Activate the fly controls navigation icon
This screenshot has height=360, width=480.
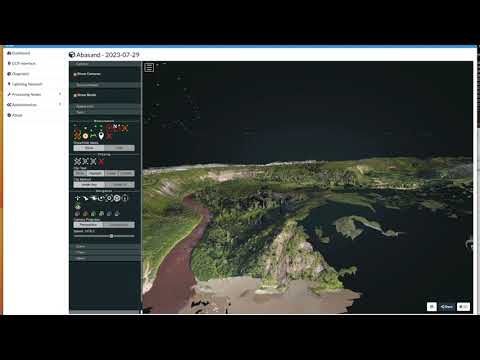(x=85, y=198)
